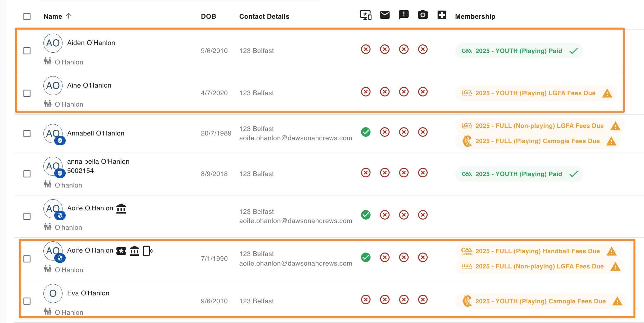Open Aiden O'Hanlon's AO avatar
The image size is (644, 323).
click(x=53, y=43)
